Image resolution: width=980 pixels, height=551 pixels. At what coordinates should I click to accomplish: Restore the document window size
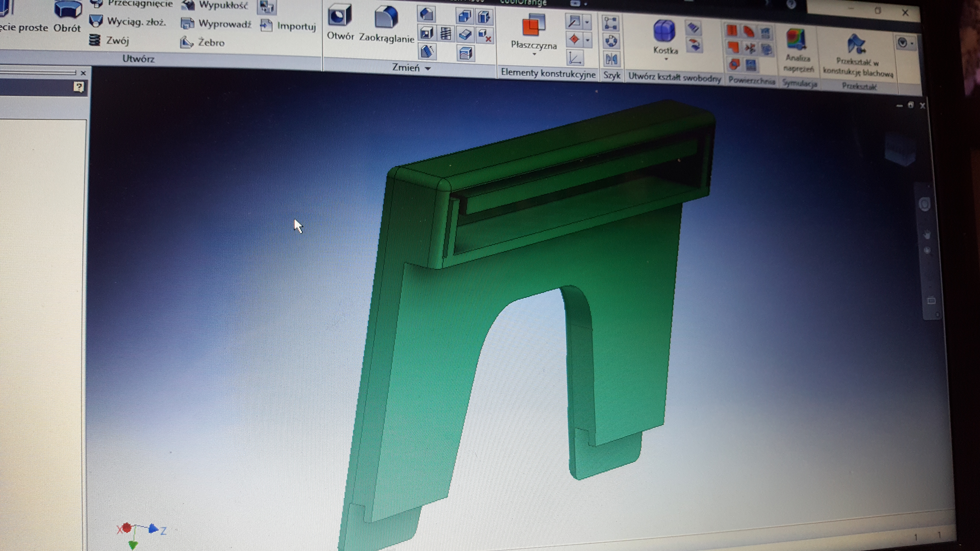pos(911,105)
